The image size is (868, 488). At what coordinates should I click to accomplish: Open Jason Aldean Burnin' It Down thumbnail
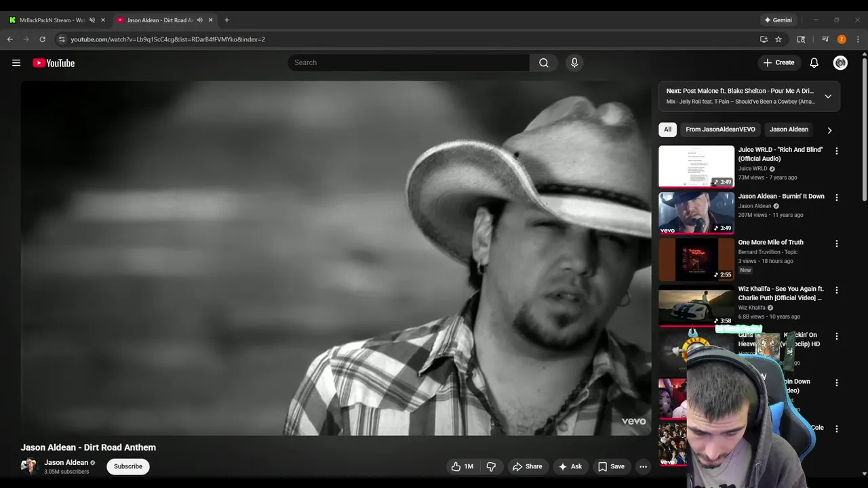tap(696, 213)
